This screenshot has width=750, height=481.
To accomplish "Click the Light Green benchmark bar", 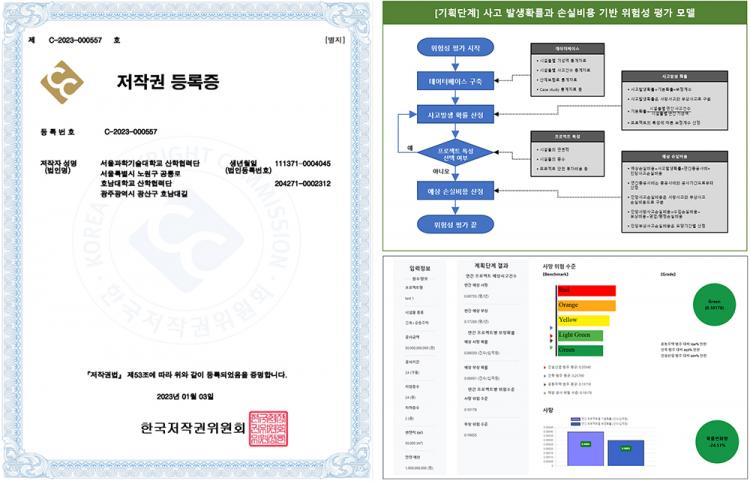I will (x=578, y=334).
